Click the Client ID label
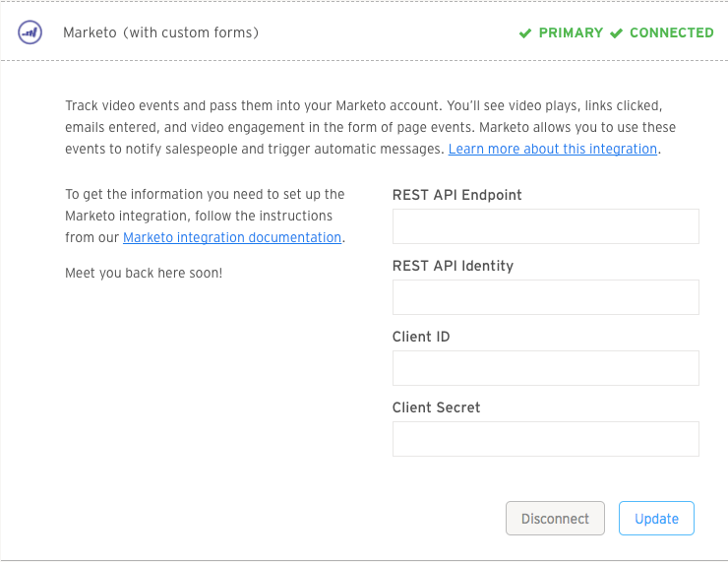Image resolution: width=728 pixels, height=562 pixels. pyautogui.click(x=421, y=337)
